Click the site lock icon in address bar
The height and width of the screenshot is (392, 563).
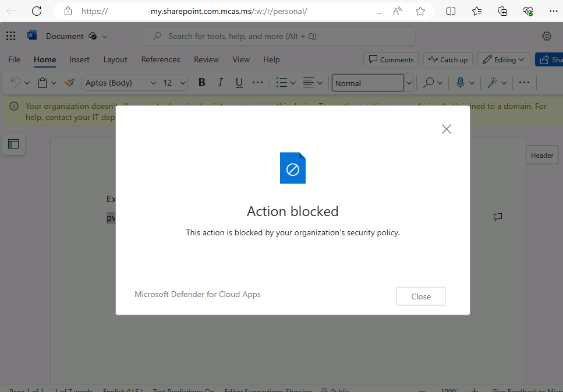[68, 11]
